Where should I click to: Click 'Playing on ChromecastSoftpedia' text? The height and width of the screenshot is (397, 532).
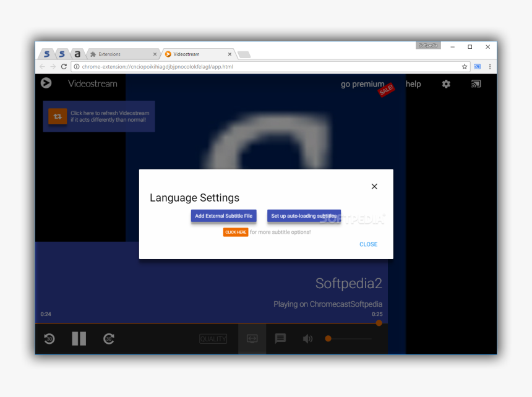(x=328, y=304)
